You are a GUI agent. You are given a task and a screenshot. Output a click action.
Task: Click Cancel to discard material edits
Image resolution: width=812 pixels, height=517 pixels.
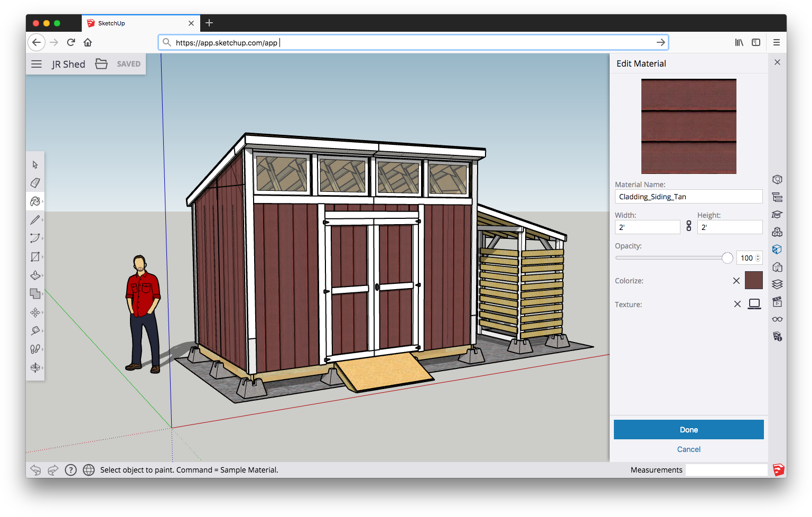688,449
